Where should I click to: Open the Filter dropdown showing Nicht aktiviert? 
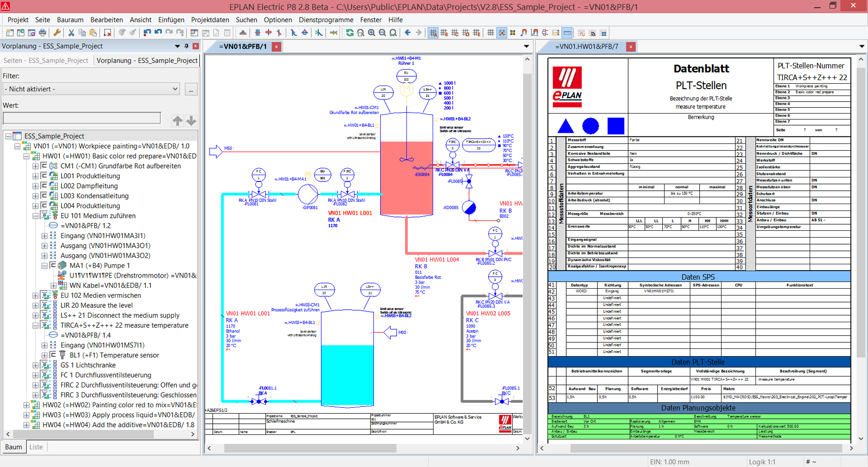click(x=175, y=89)
